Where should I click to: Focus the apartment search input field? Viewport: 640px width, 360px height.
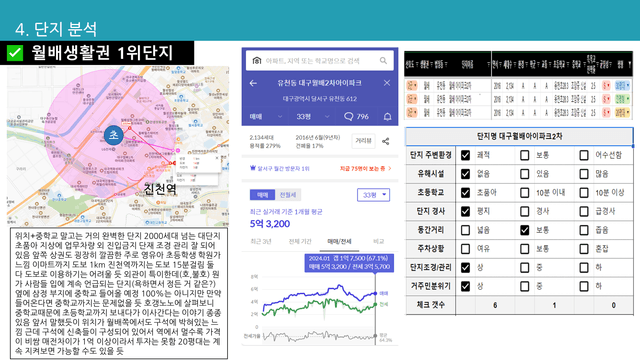[320, 61]
